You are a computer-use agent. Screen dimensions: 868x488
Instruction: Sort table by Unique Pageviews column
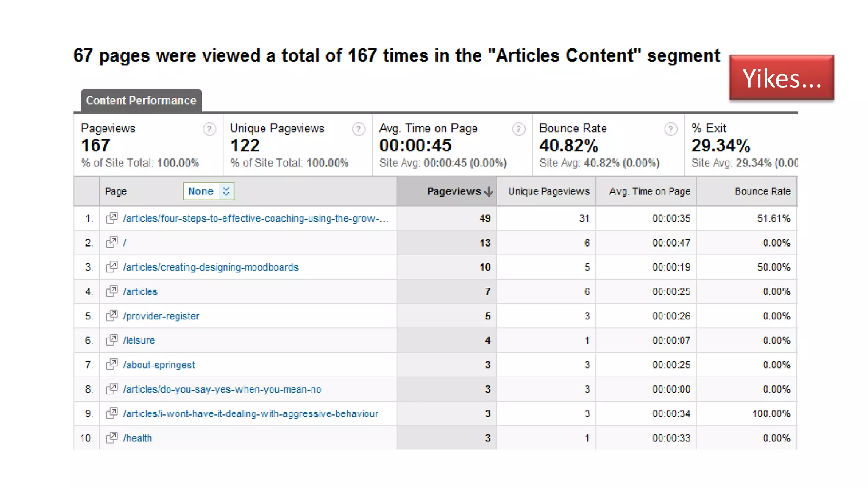[549, 191]
